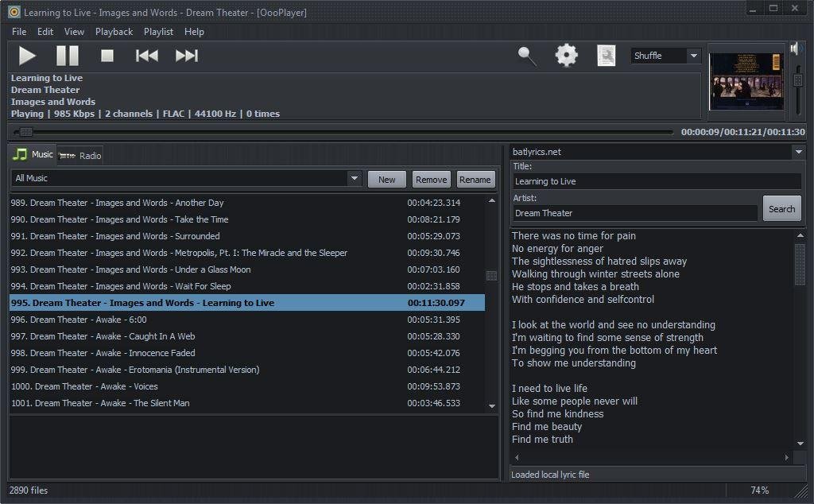
Task: Pause the current track
Action: pos(68,56)
